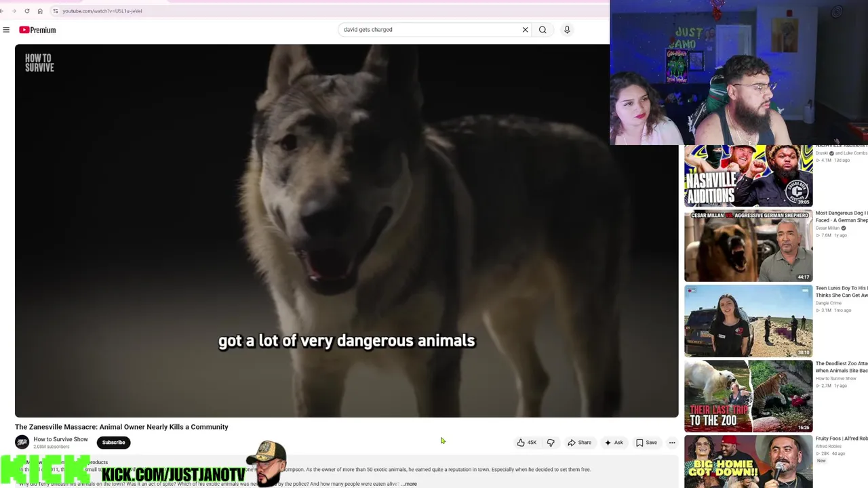
Task: Click the How To Survive watermark in player
Action: [39, 63]
